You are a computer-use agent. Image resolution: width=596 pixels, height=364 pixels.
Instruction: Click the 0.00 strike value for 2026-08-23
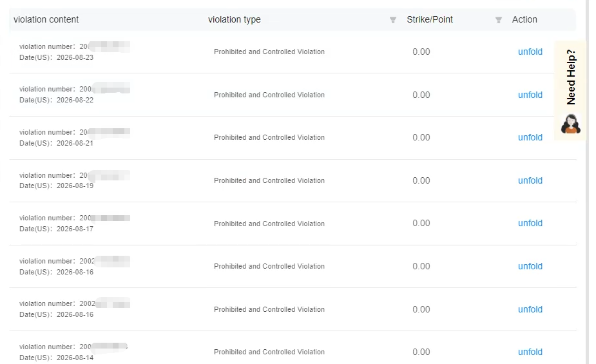tap(421, 52)
